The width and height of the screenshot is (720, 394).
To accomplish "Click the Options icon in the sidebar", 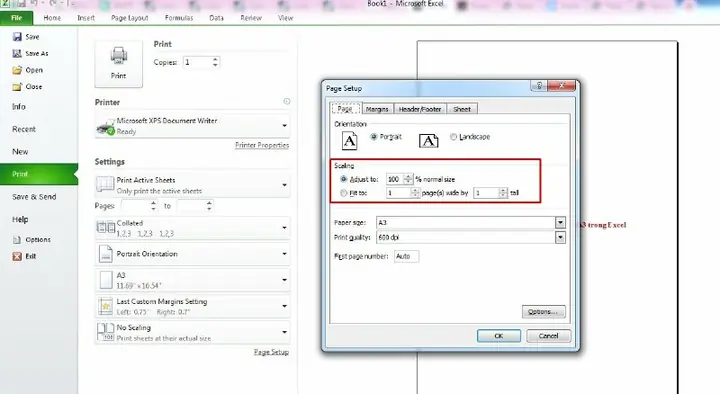I will (17, 240).
